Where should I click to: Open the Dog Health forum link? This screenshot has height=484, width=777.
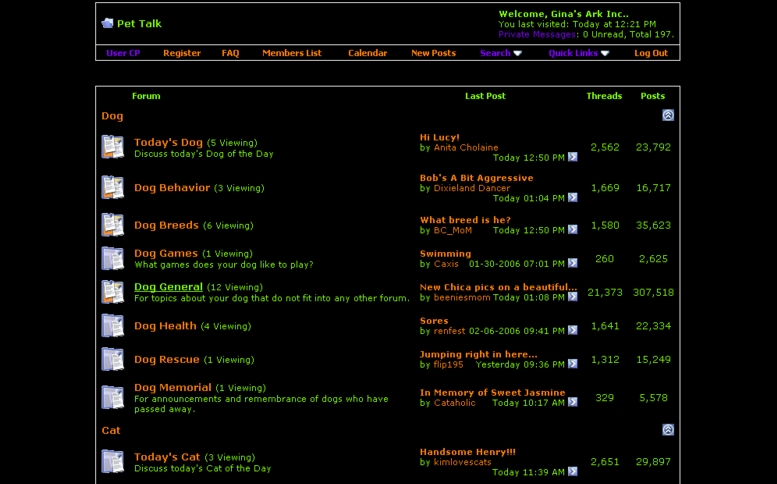[165, 326]
